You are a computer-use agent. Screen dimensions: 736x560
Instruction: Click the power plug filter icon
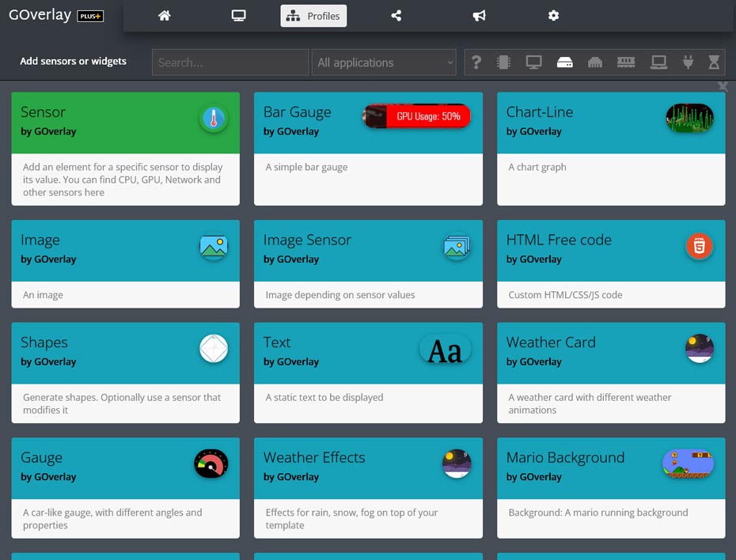point(688,62)
